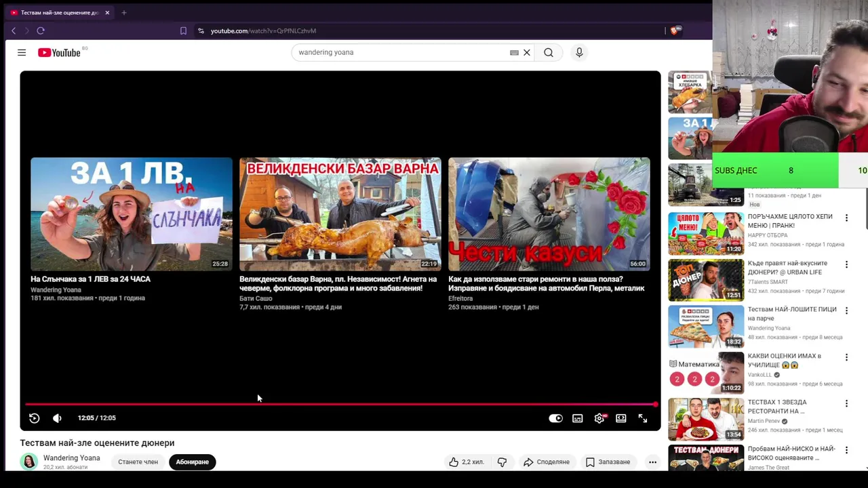Open a new browser tab
Screen dimensions: 868x488
tap(124, 12)
